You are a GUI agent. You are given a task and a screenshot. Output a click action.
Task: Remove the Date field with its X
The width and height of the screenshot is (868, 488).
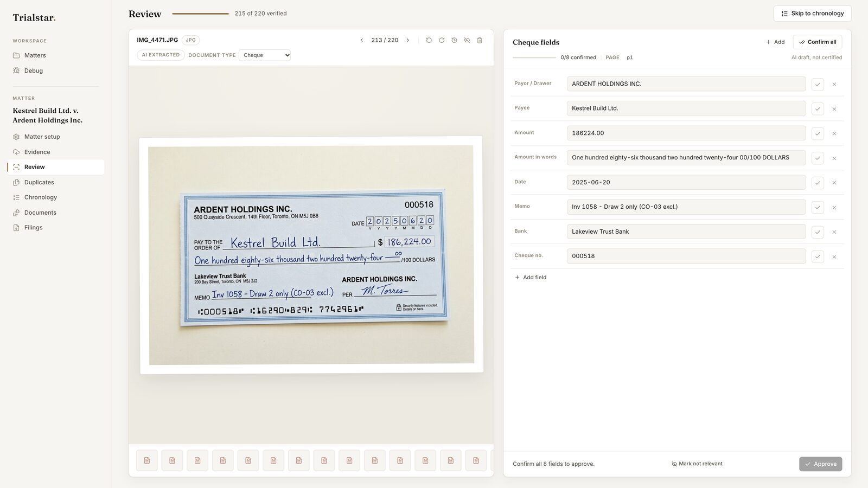pos(834,183)
